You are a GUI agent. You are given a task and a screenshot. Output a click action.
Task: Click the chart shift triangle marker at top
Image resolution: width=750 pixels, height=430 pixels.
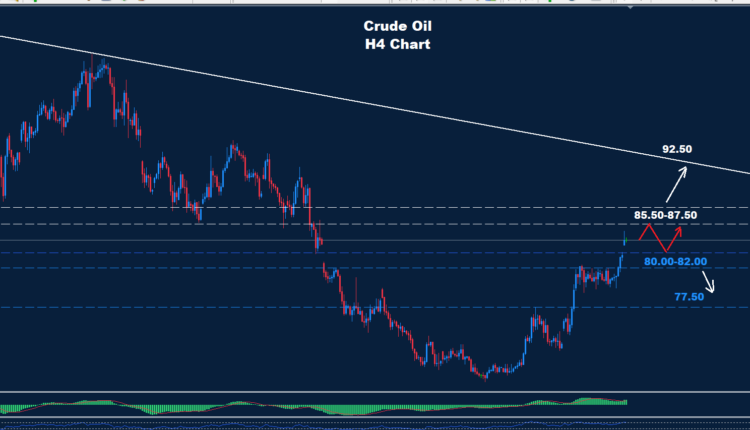(x=630, y=8)
